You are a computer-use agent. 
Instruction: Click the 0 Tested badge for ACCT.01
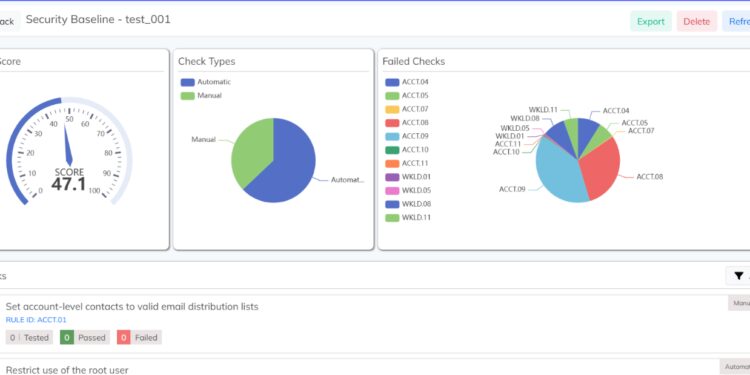[29, 337]
